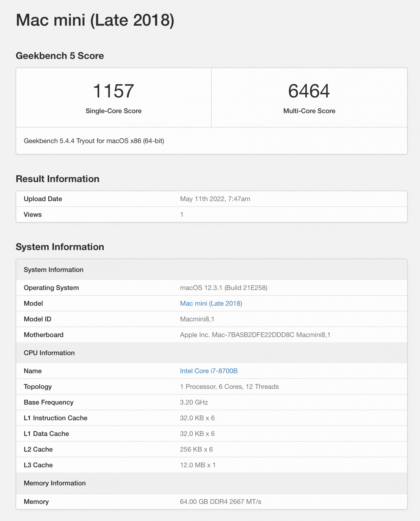Click the Base Frequency row label
Screen dimensions: 420x521
(x=49, y=402)
